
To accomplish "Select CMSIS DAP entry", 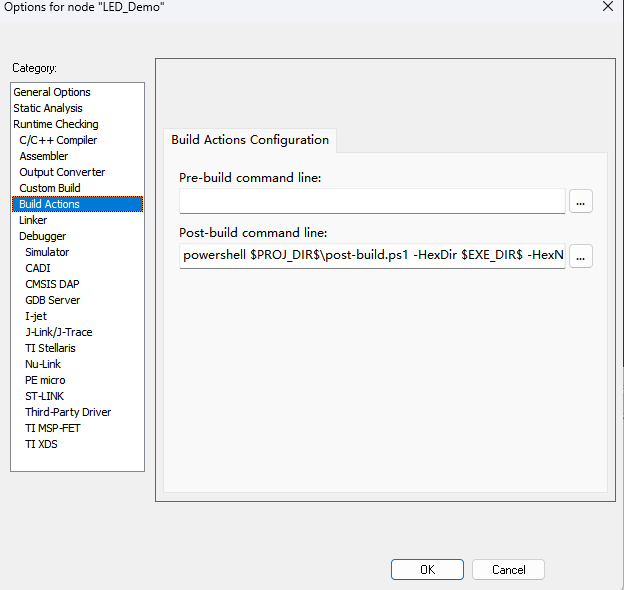I will (x=52, y=284).
